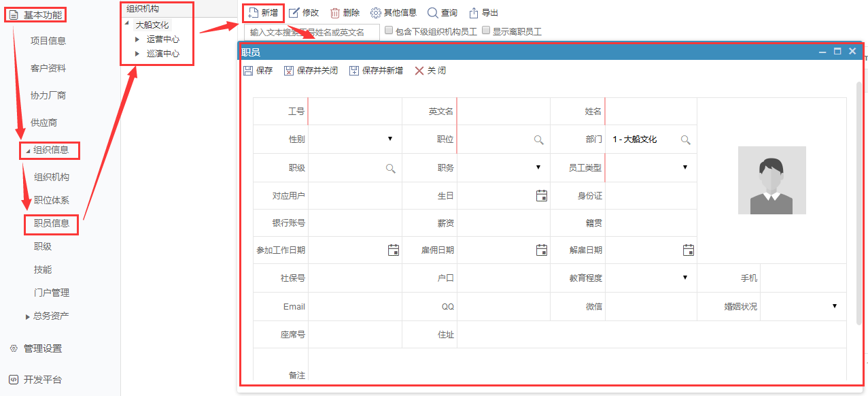This screenshot has width=868, height=396.
Task: Click the employee photo placeholder
Action: (771, 180)
